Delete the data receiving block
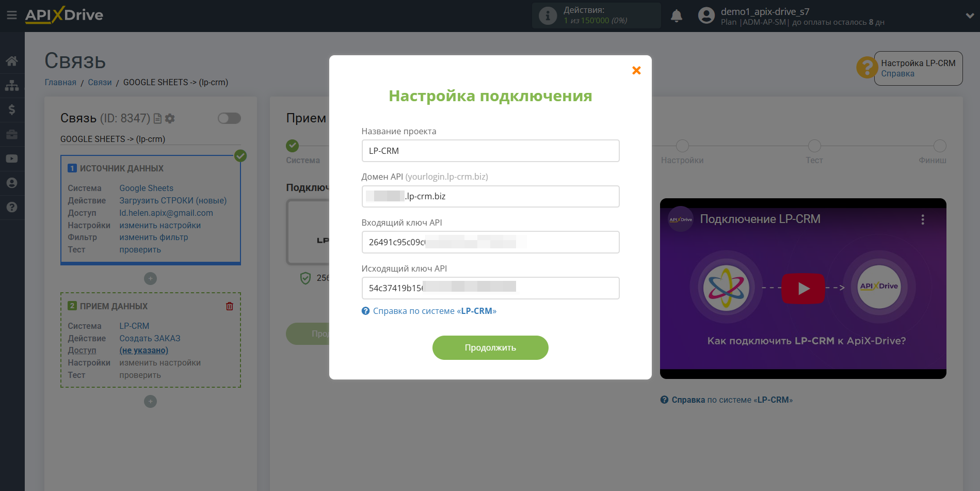 point(230,306)
